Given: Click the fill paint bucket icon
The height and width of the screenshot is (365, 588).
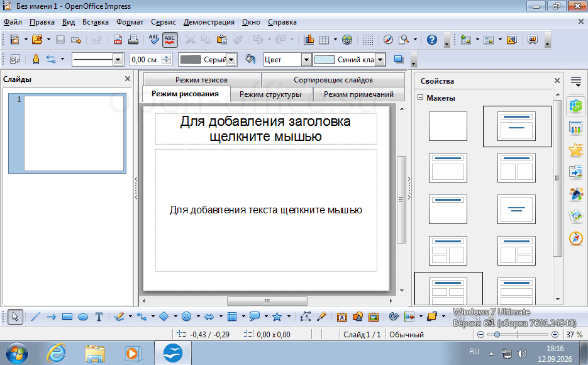Looking at the screenshot, I should (250, 59).
